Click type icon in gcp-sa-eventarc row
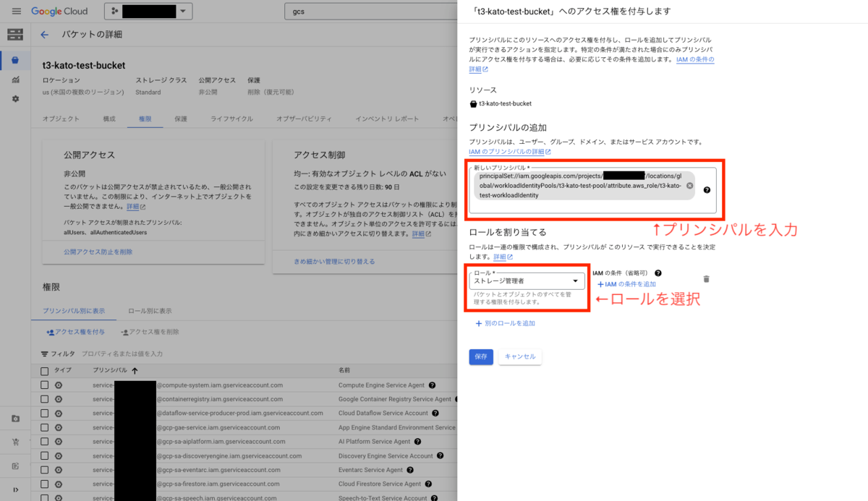 [x=59, y=470]
